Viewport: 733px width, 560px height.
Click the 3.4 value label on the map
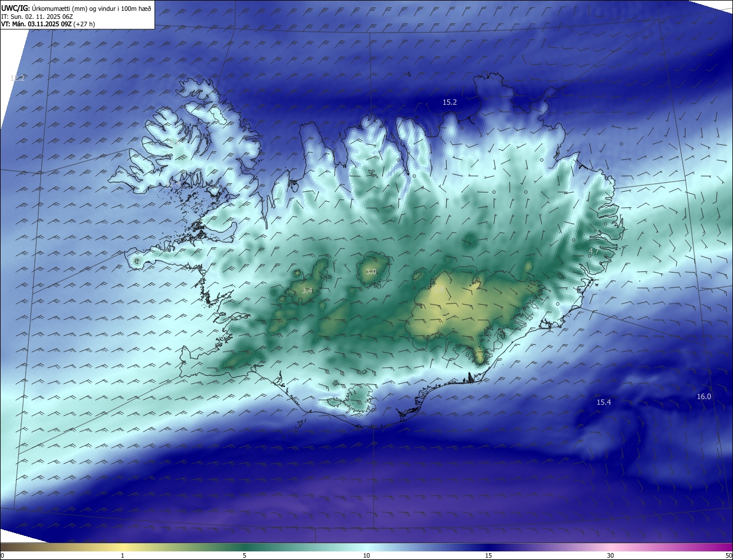click(x=307, y=291)
